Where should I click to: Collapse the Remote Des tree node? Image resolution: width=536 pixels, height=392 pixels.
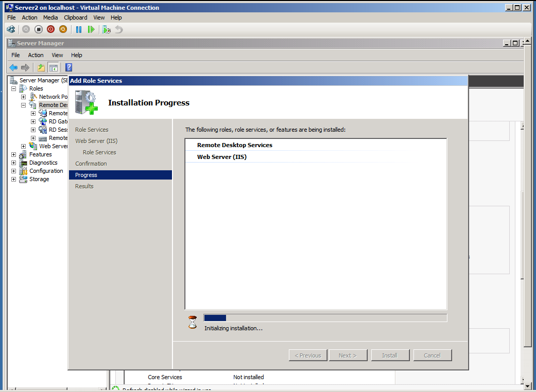click(23, 105)
